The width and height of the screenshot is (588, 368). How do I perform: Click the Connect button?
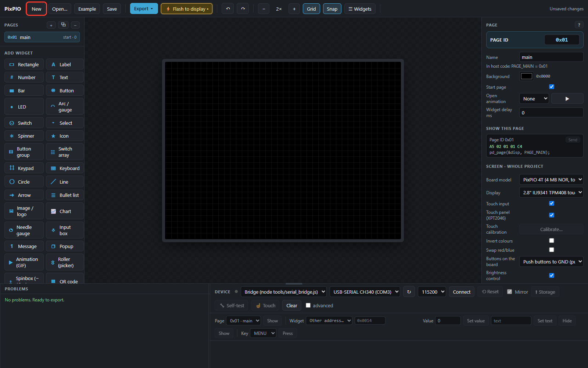click(462, 292)
